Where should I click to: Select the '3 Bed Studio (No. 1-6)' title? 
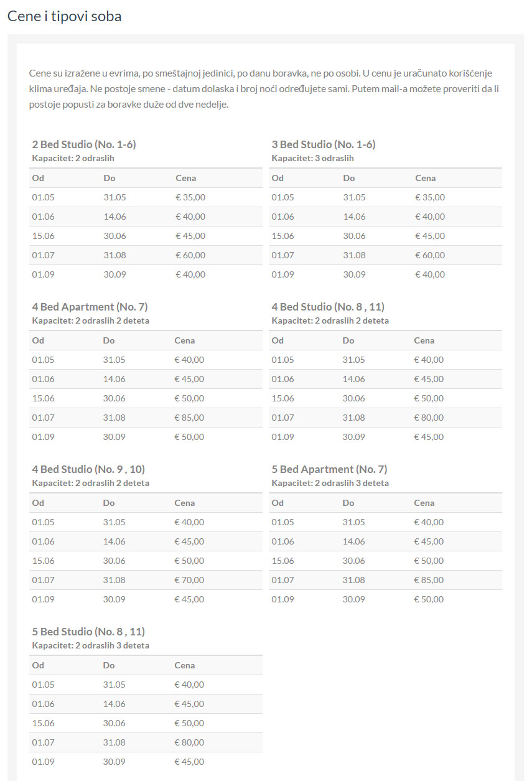(x=324, y=144)
